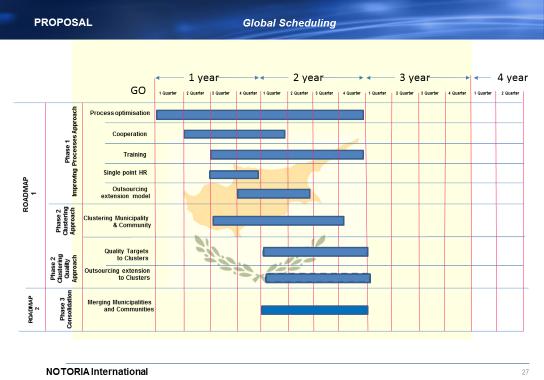
Task: Click the PROPOSAL header text
Action: pyautogui.click(x=63, y=22)
